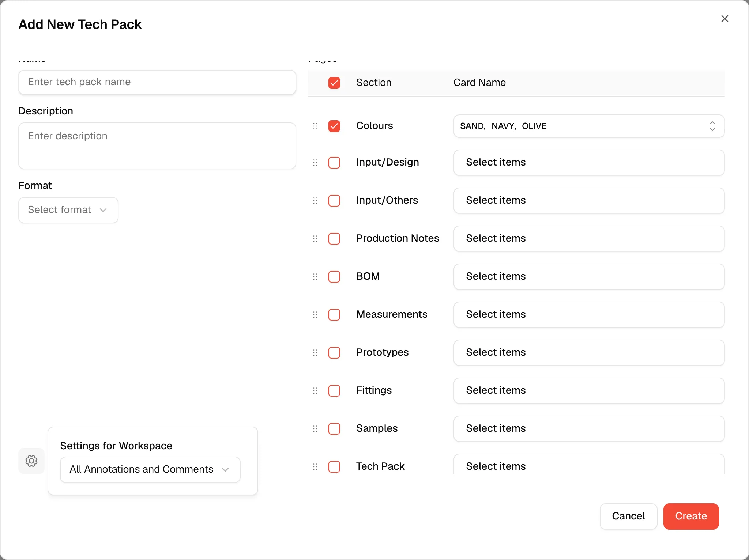Toggle the select-all Section header checkbox
Screen dimensions: 749x560
coord(334,83)
